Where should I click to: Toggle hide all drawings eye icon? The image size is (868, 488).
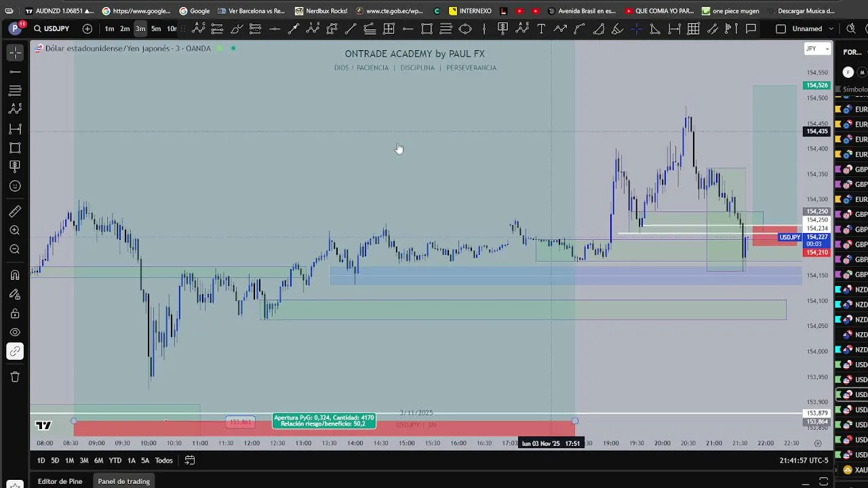(x=15, y=332)
